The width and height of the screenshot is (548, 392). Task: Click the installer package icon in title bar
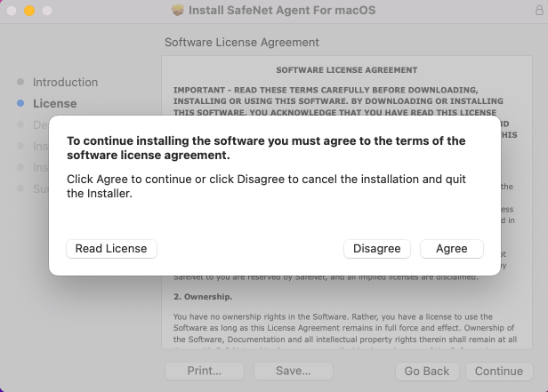pyautogui.click(x=179, y=11)
